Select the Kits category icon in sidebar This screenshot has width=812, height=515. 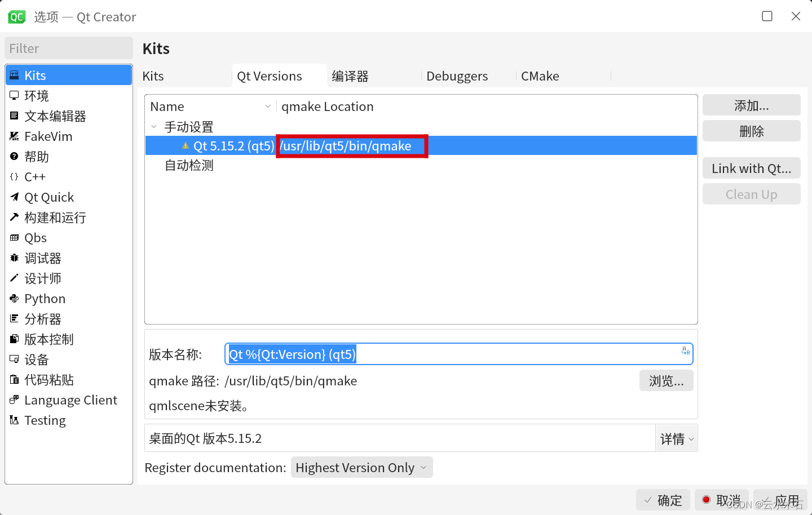15,76
